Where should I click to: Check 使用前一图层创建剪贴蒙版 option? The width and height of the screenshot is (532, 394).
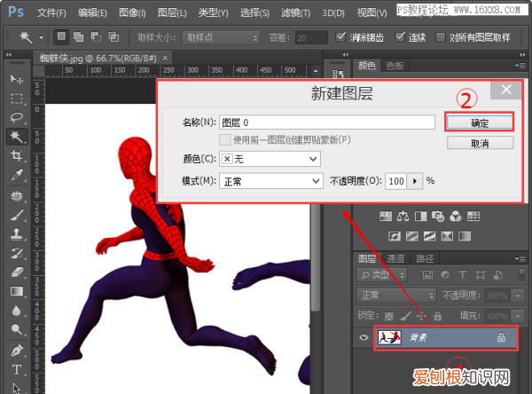pyautogui.click(x=224, y=139)
